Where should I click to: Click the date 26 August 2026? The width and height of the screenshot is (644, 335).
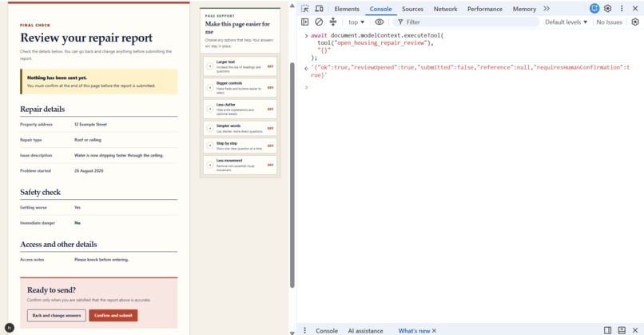pyautogui.click(x=89, y=170)
